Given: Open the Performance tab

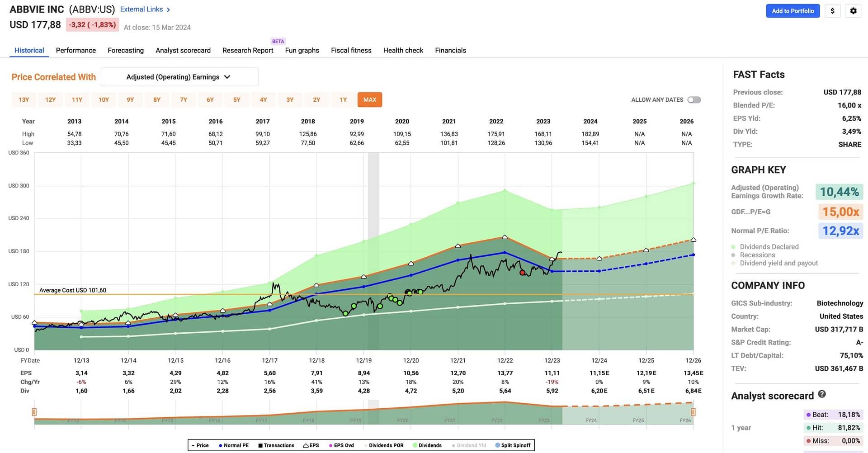Looking at the screenshot, I should 76,50.
